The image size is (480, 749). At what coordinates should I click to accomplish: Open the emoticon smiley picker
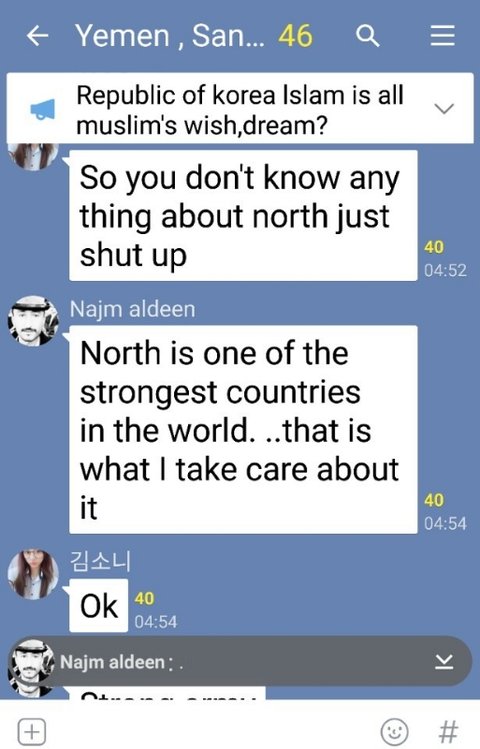coord(394,731)
